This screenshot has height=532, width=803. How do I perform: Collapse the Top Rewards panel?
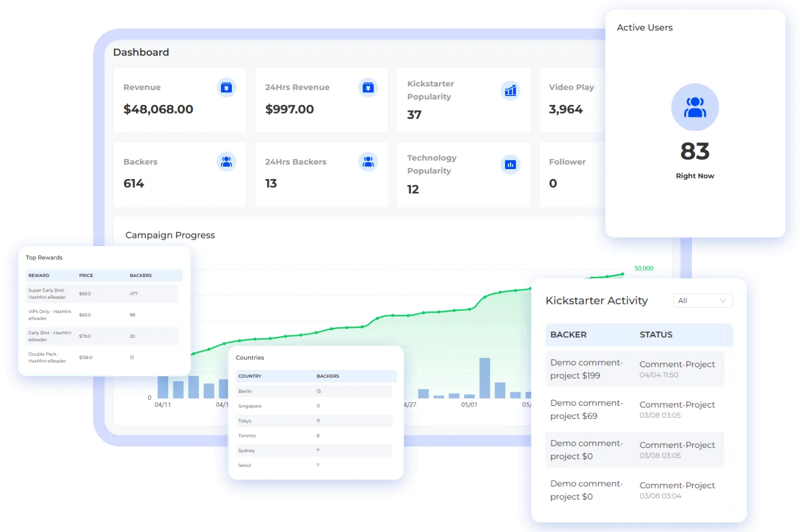coord(44,257)
